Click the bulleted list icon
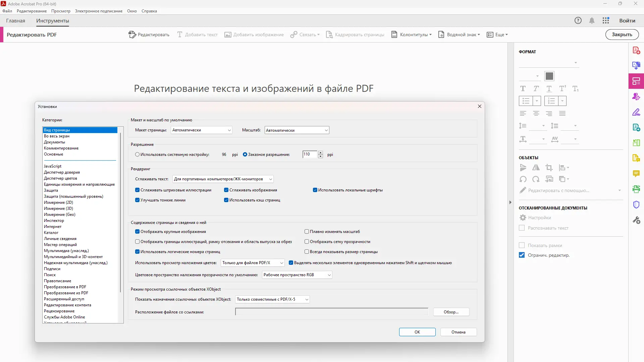The image size is (644, 362). (526, 101)
